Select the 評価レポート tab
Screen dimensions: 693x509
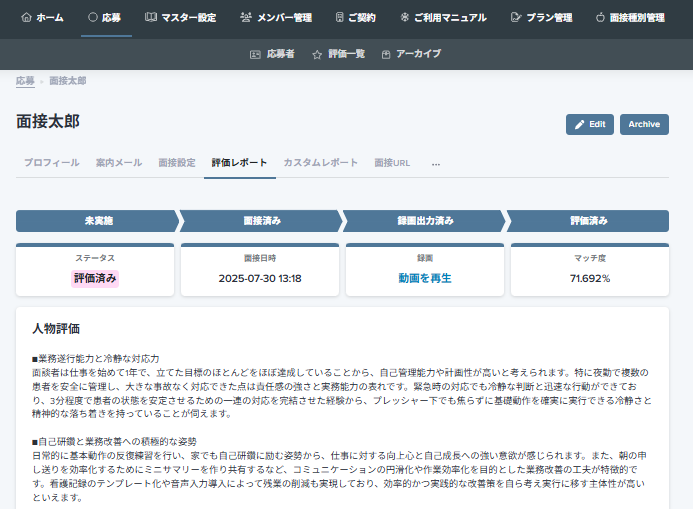240,163
